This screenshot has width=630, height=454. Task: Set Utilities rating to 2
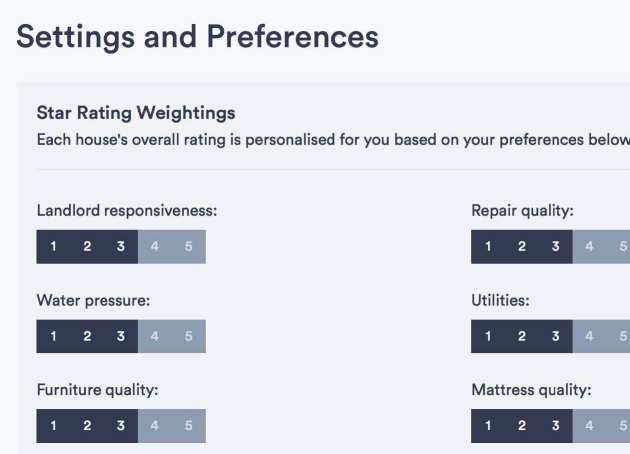coord(522,336)
